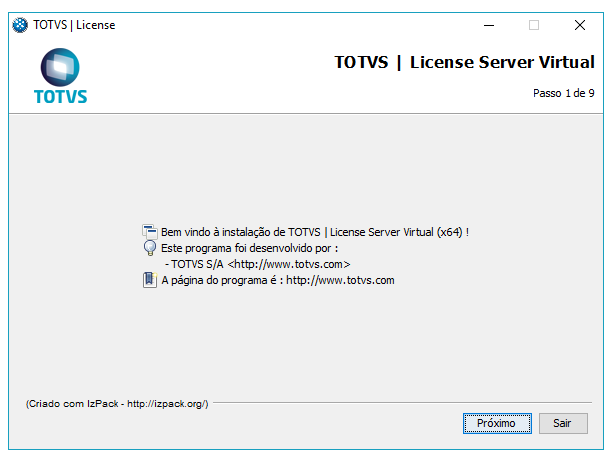The width and height of the screenshot is (609, 457).
Task: Click the Este programa foi desenvolvido text
Action: point(250,248)
